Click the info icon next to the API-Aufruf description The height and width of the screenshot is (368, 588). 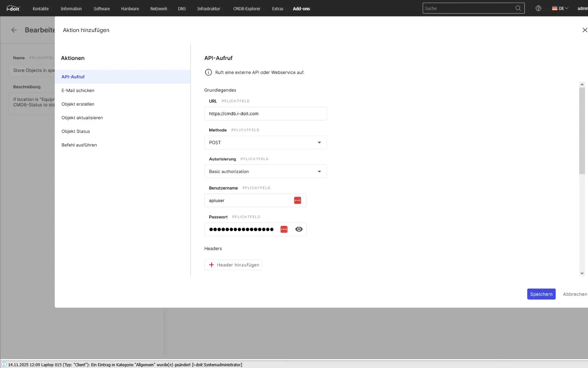[208, 72]
